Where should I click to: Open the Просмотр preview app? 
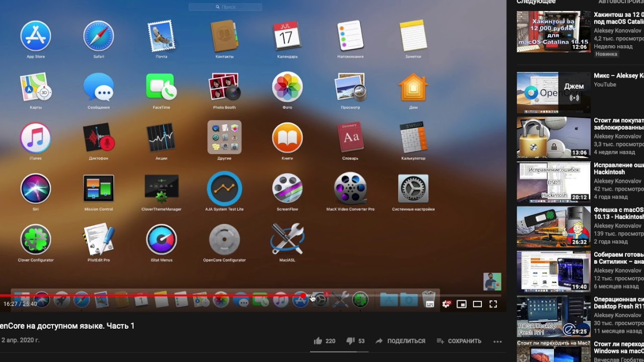(350, 87)
